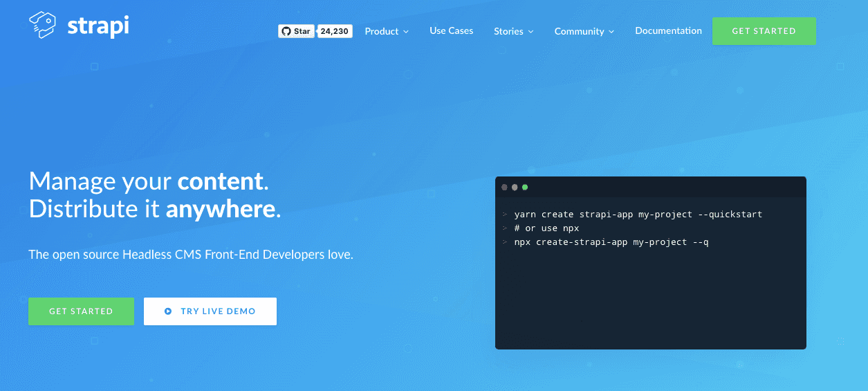Click the second gray terminal dot
The height and width of the screenshot is (391, 868).
pyautogui.click(x=515, y=187)
